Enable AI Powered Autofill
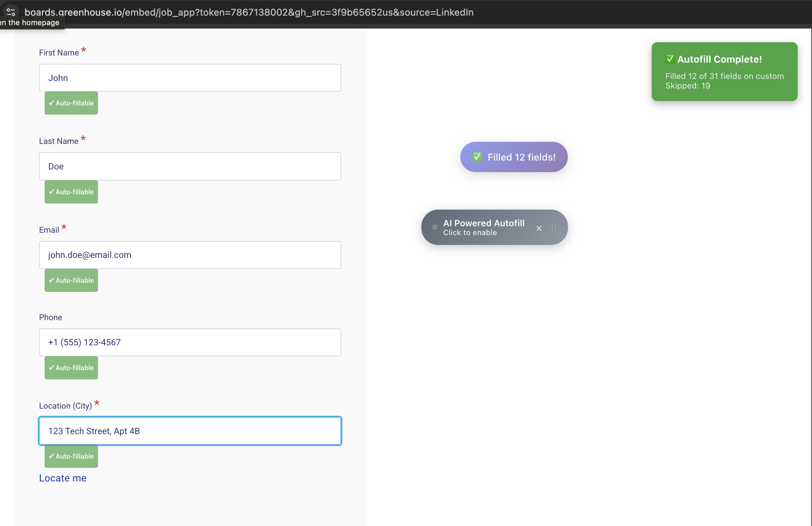 point(483,228)
